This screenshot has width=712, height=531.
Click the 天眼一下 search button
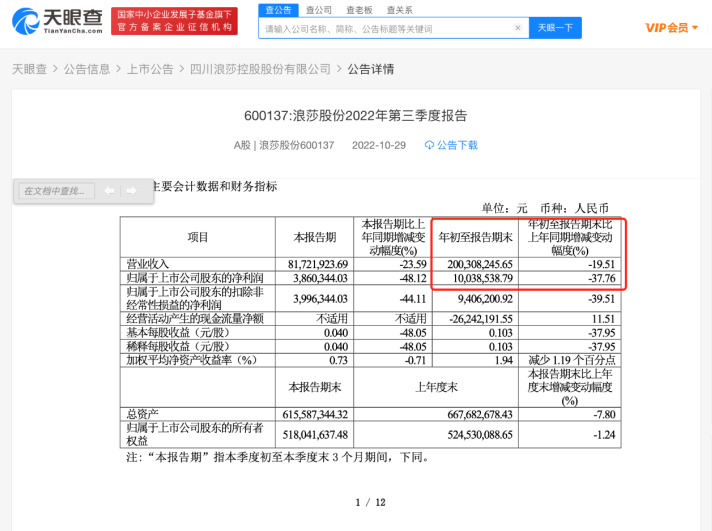pyautogui.click(x=555, y=28)
